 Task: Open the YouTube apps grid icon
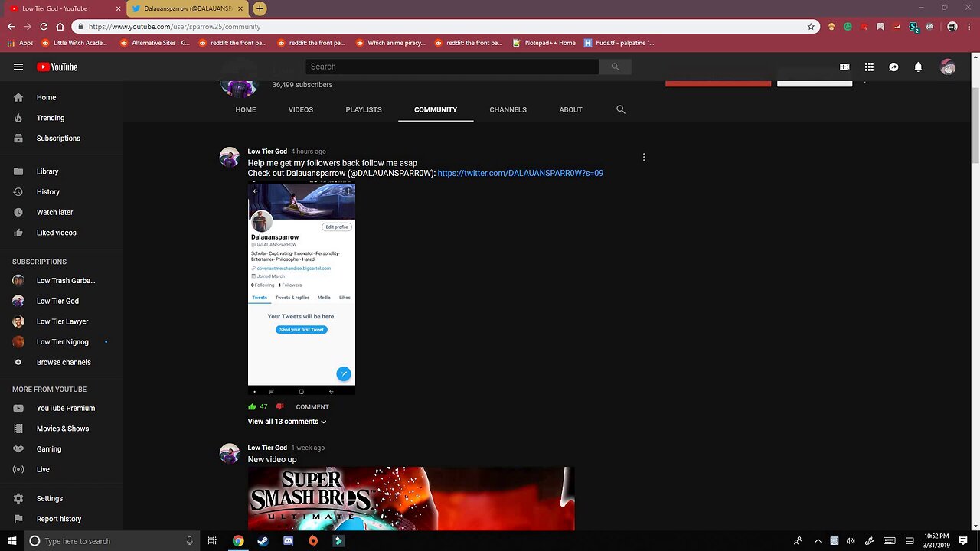[x=869, y=67]
